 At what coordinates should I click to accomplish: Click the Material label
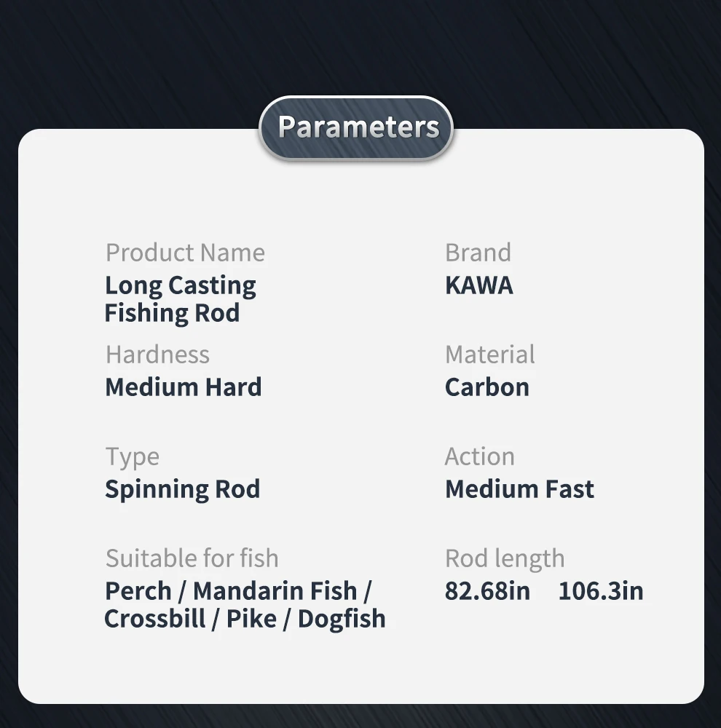click(489, 355)
